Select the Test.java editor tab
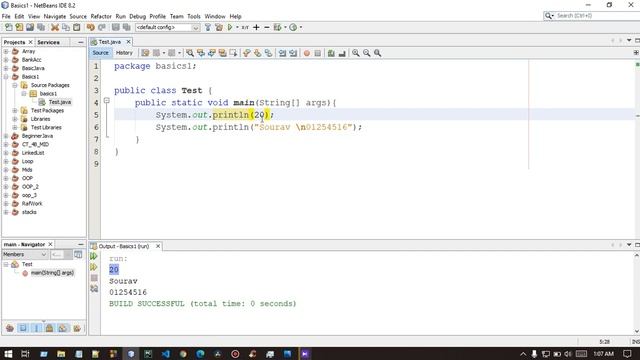 pyautogui.click(x=110, y=42)
